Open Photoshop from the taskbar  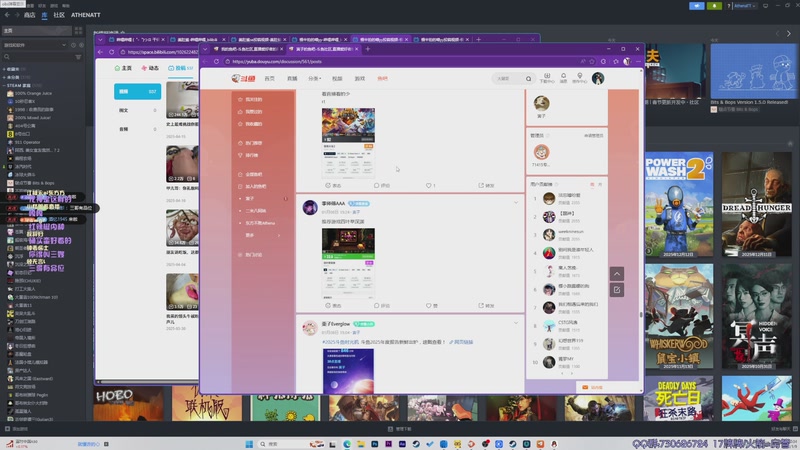tap(374, 444)
